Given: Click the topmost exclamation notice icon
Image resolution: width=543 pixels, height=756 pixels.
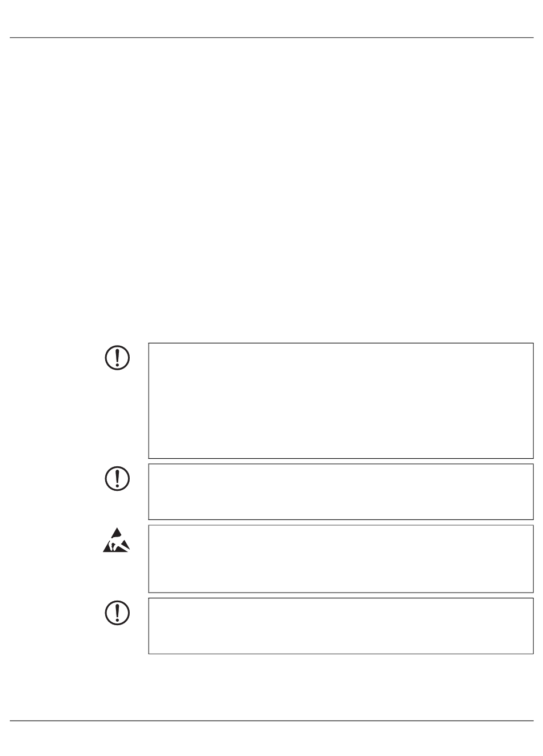Looking at the screenshot, I should click(x=117, y=358).
